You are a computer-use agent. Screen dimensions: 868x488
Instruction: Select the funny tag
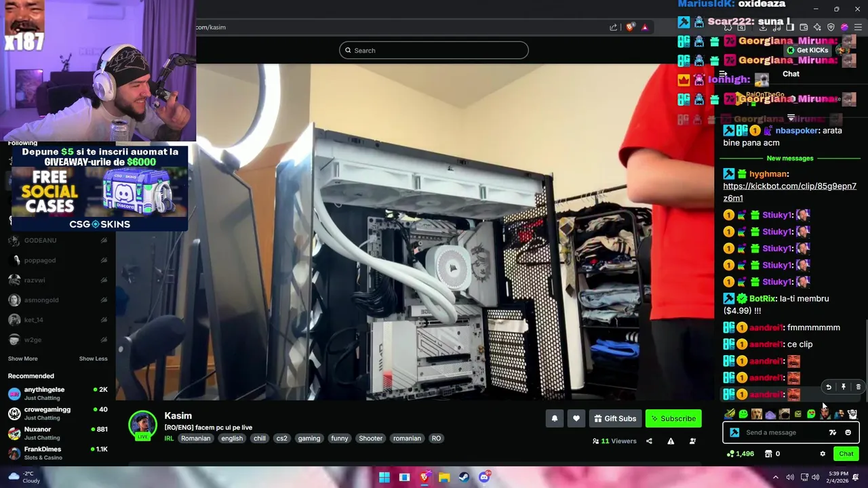340,439
